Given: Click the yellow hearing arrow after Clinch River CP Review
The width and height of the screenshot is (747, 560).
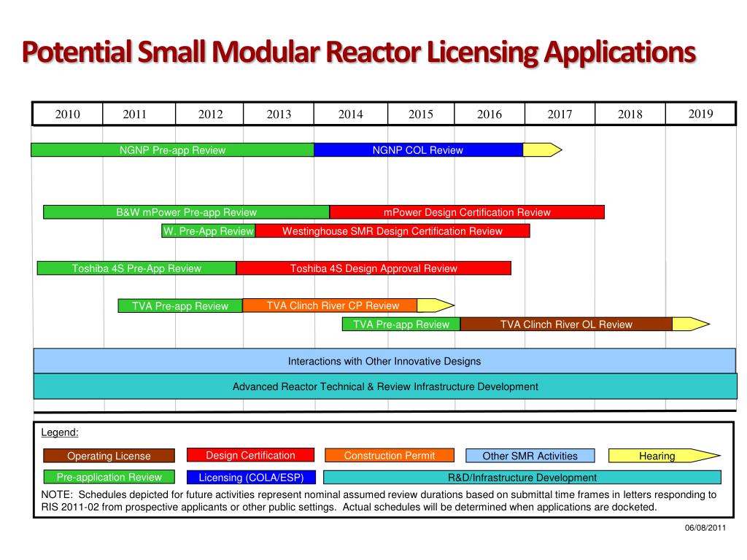Looking at the screenshot, I should (436, 306).
